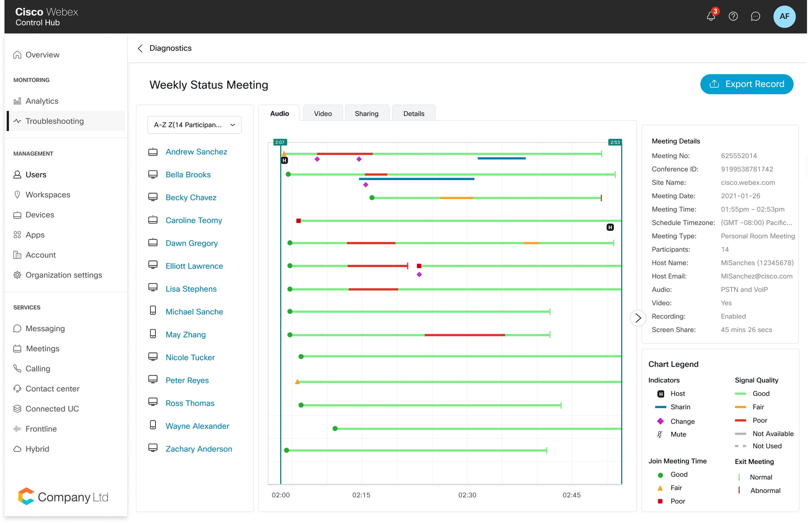
Task: Click Peter Reyes's orange fair join marker
Action: pyautogui.click(x=297, y=382)
